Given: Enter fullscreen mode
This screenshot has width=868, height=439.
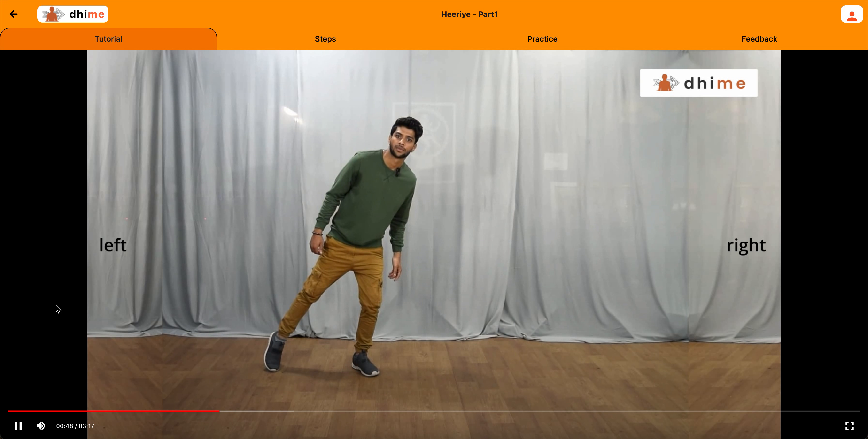Looking at the screenshot, I should point(849,426).
